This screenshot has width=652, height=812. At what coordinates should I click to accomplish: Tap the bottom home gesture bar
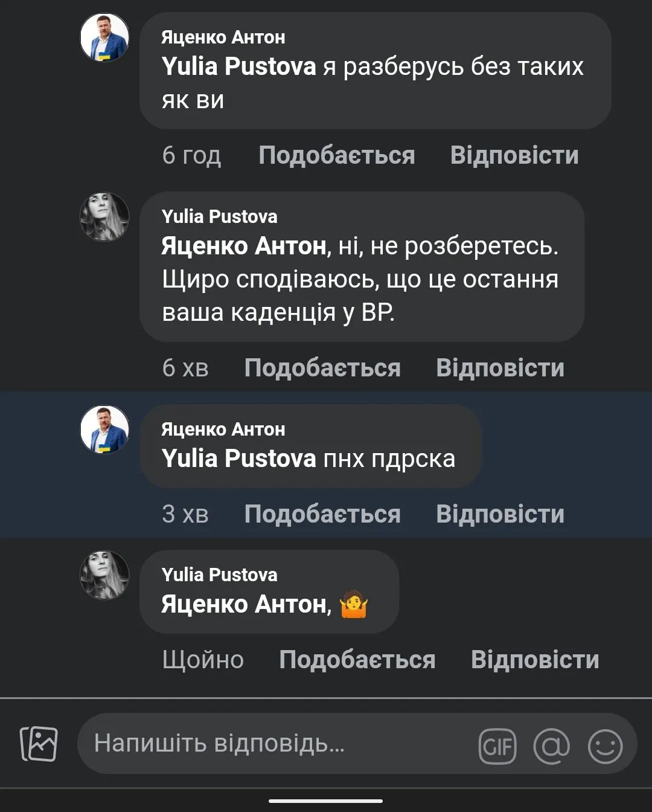point(326,801)
